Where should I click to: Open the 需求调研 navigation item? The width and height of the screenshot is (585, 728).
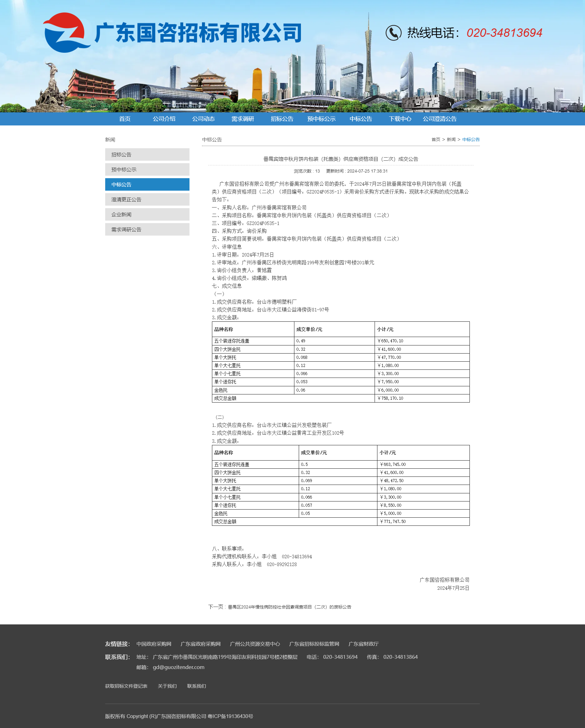pos(243,119)
